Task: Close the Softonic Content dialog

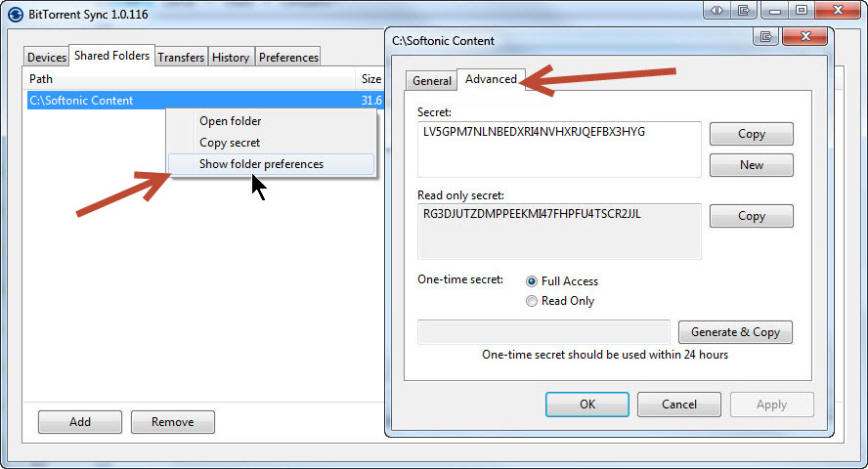Action: 805,36
